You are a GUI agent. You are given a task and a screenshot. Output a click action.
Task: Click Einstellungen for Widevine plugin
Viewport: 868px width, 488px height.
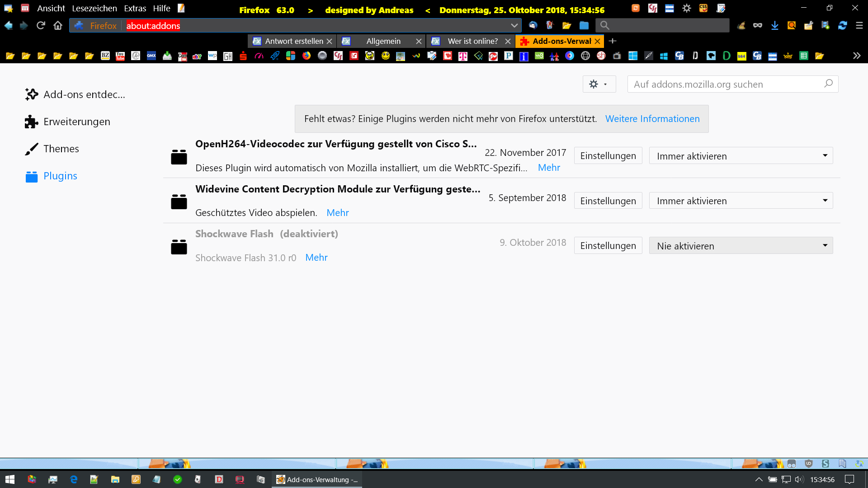608,201
